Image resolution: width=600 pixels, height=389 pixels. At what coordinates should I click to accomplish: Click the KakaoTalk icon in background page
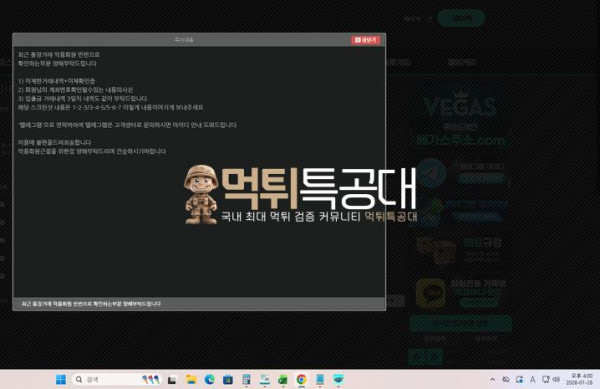[x=431, y=293]
